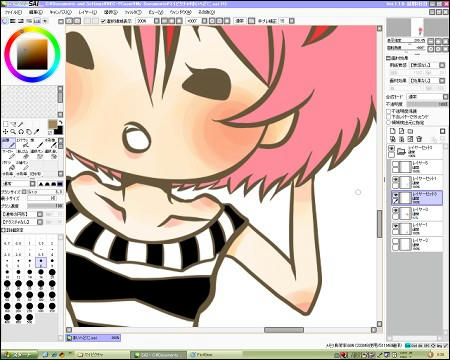Viewport: 450px width, 360px height.
Task: Open the Layer menu
Action: [x=88, y=12]
